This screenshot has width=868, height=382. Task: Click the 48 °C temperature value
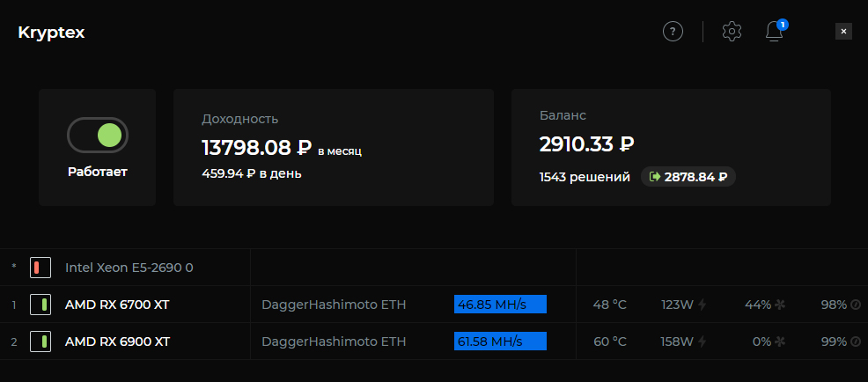click(x=609, y=305)
